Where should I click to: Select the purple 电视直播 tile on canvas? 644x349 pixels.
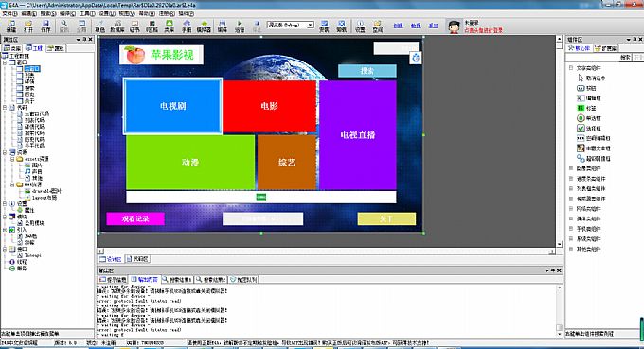click(358, 135)
